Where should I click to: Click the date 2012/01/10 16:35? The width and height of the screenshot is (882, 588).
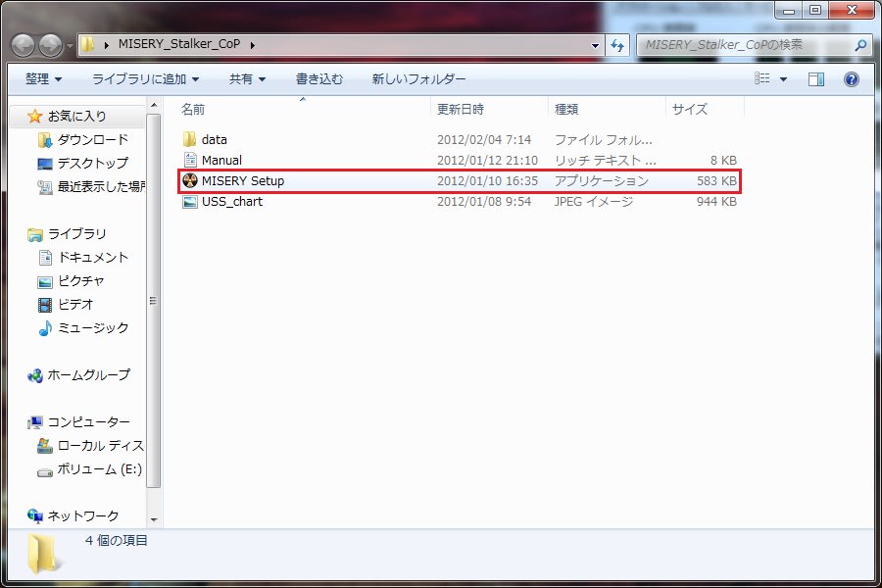coord(487,181)
